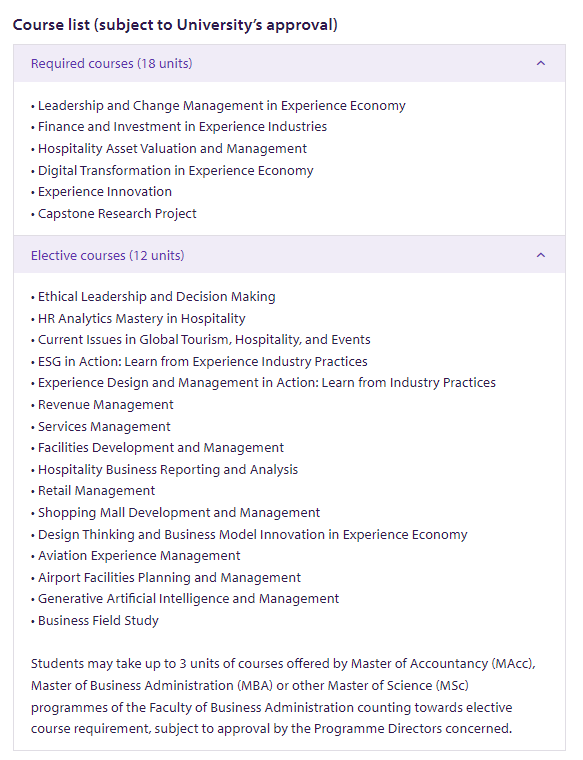Select the Revenue Management course
This screenshot has width=583, height=760.
106,405
